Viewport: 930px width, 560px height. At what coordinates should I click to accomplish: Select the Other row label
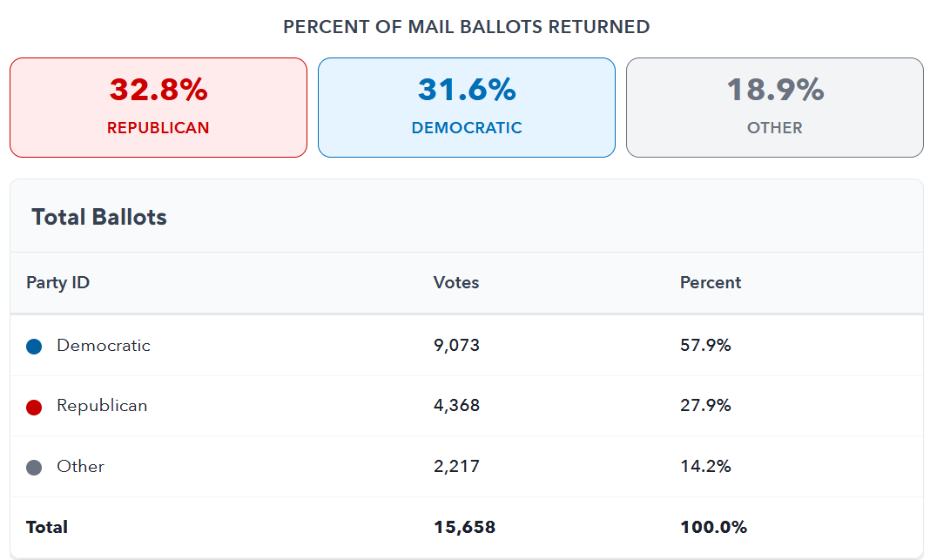tap(81, 467)
